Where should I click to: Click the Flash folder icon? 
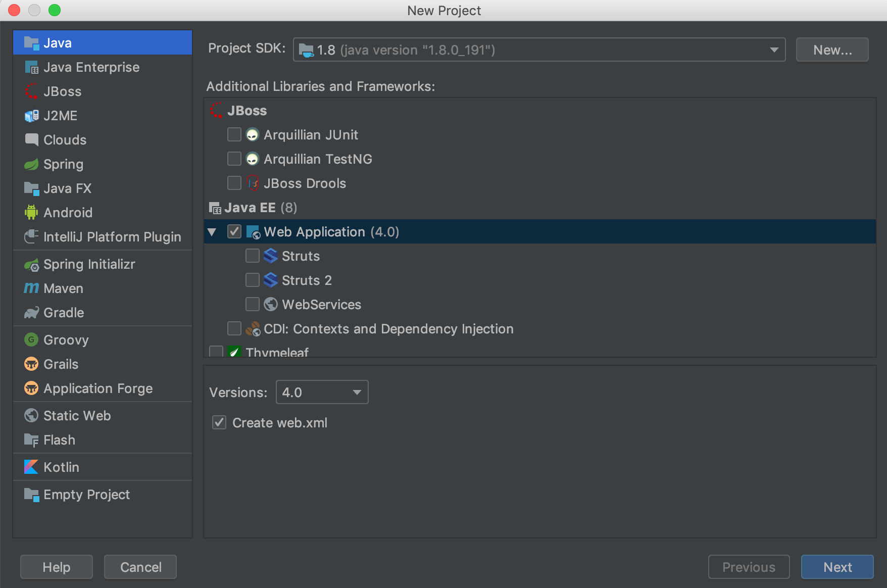coord(31,440)
